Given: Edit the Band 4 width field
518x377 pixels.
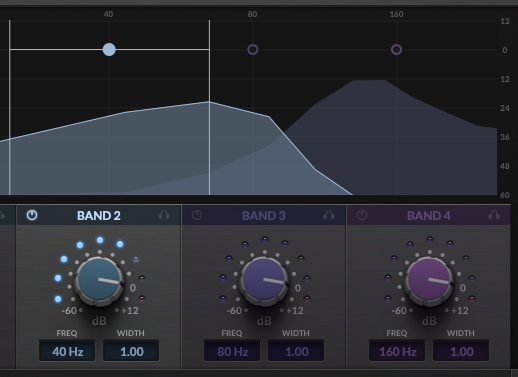Looking at the screenshot, I should (461, 351).
